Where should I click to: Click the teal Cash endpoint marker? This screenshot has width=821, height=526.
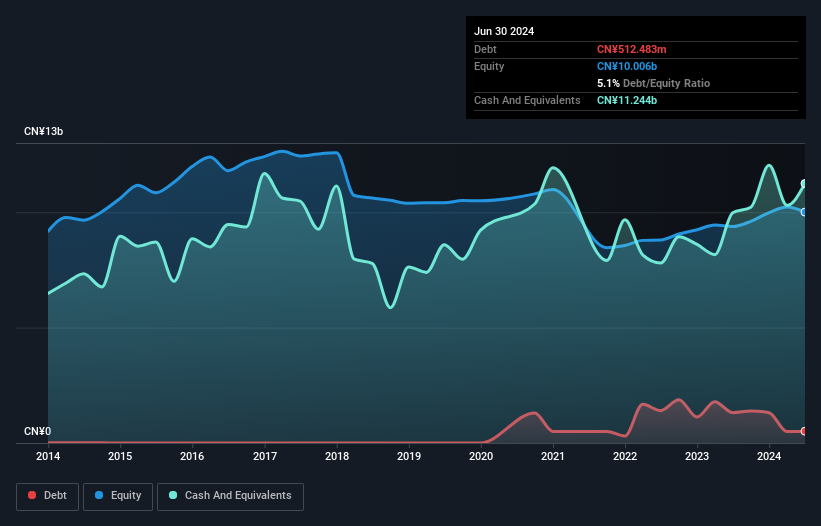tap(804, 184)
